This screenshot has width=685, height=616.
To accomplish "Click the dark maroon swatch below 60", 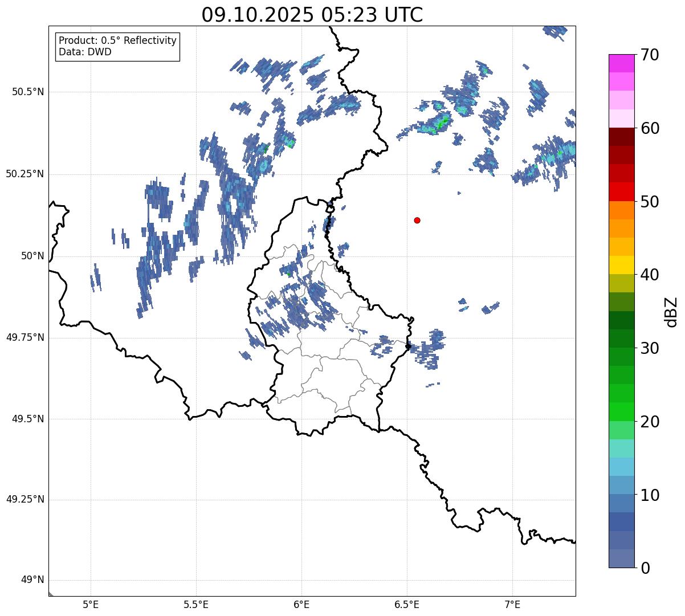I will (622, 137).
